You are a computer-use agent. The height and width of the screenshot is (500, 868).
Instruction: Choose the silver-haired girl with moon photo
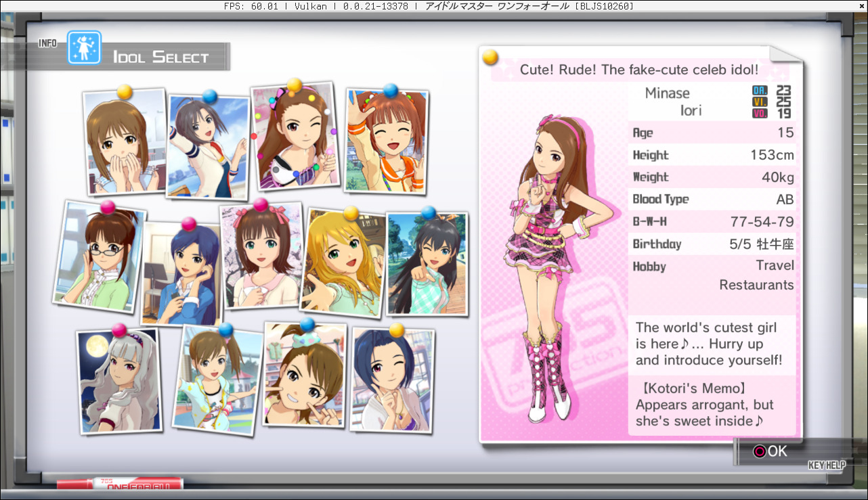pos(119,380)
